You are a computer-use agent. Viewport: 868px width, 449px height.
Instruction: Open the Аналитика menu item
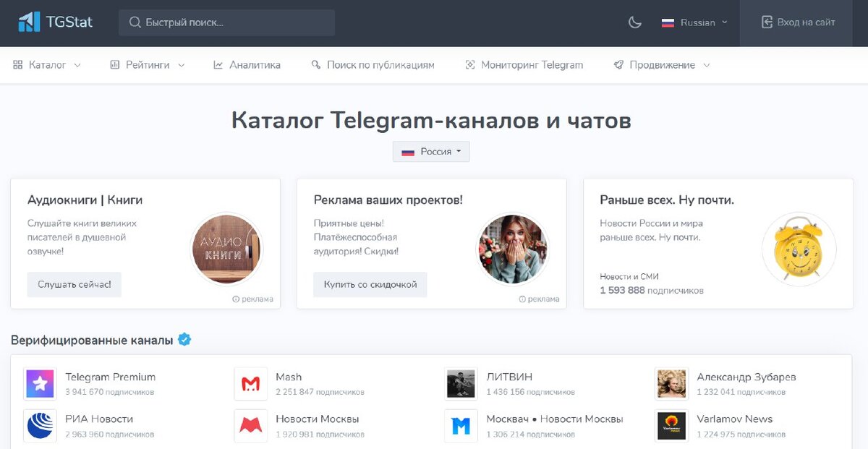[x=247, y=65]
